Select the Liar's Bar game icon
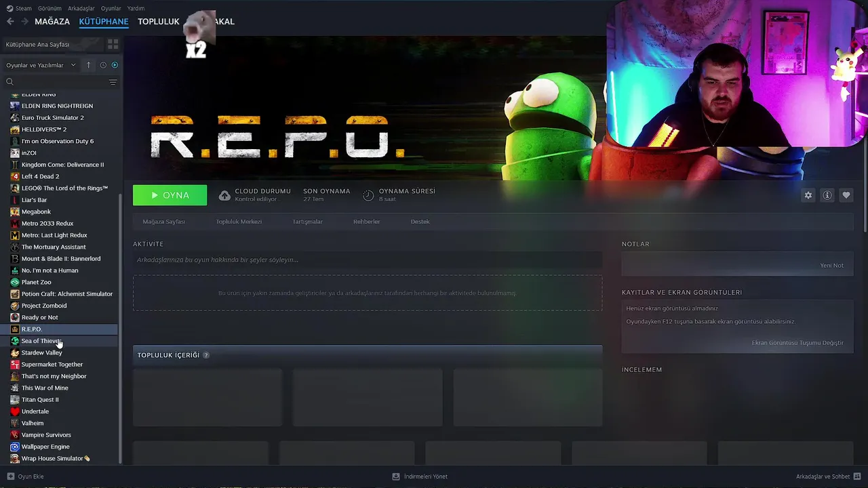The height and width of the screenshot is (488, 868). 15,200
